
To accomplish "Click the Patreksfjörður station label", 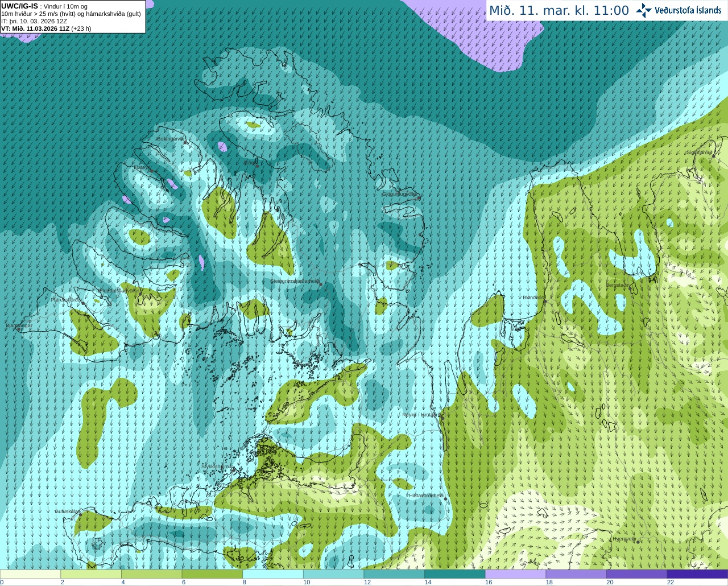I will (x=67, y=299).
